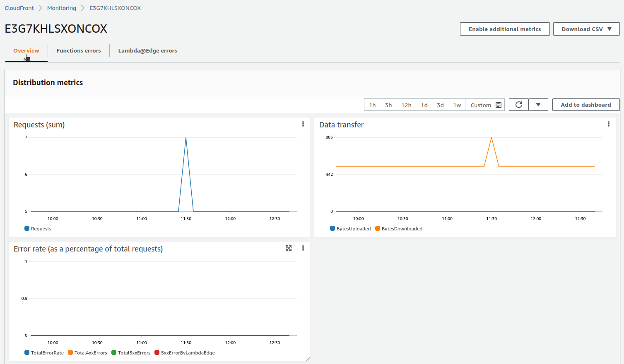Open the Requests chart three-dot menu
The image size is (624, 364).
[x=303, y=124]
